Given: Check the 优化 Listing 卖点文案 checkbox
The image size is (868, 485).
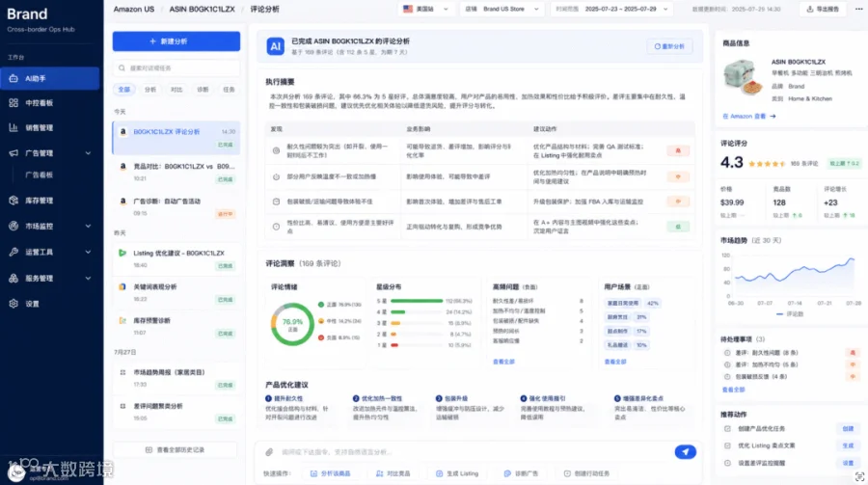Looking at the screenshot, I should click(727, 445).
